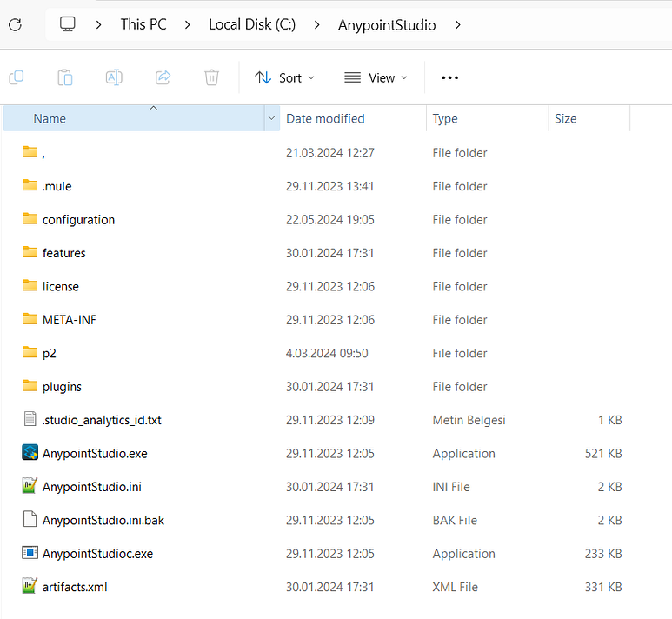Viewport: 672px width, 619px height.
Task: Select the license folder name
Action: 61,286
